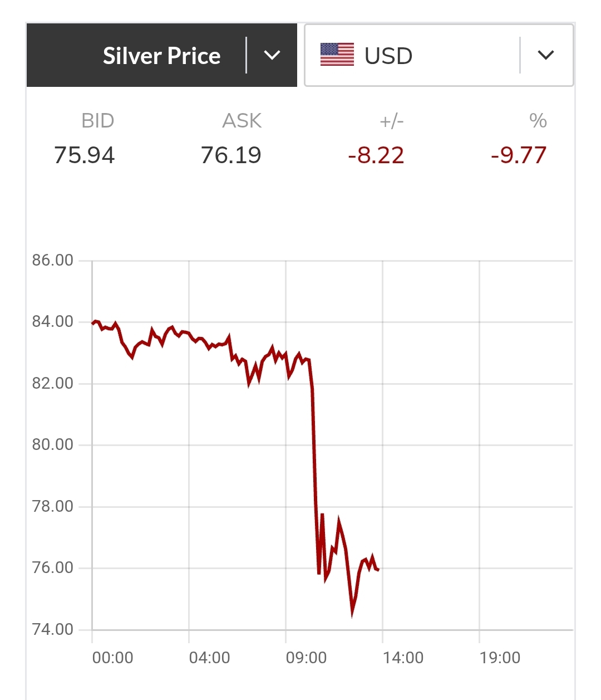Click the ask price 76.19
This screenshot has width=601, height=700.
pos(231,155)
